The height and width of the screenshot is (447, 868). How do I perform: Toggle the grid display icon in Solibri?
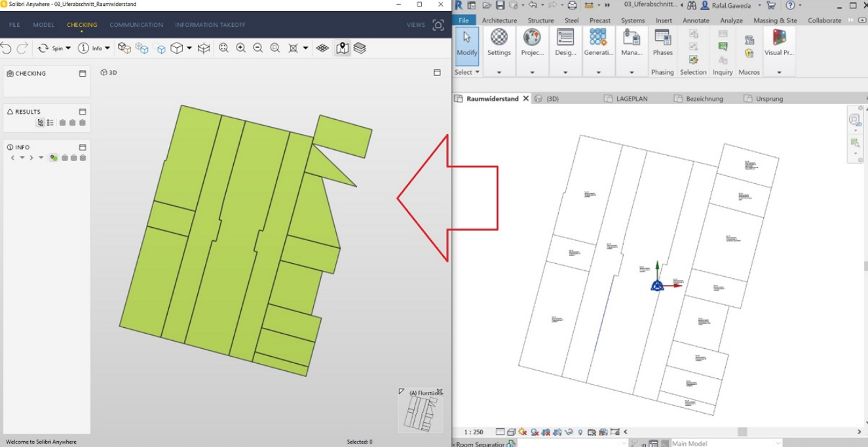(x=322, y=48)
